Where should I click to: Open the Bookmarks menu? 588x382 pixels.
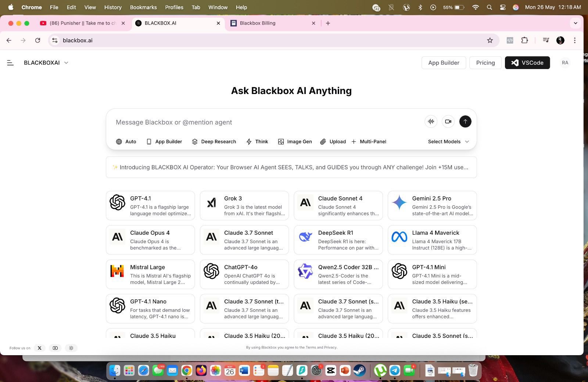click(x=143, y=7)
